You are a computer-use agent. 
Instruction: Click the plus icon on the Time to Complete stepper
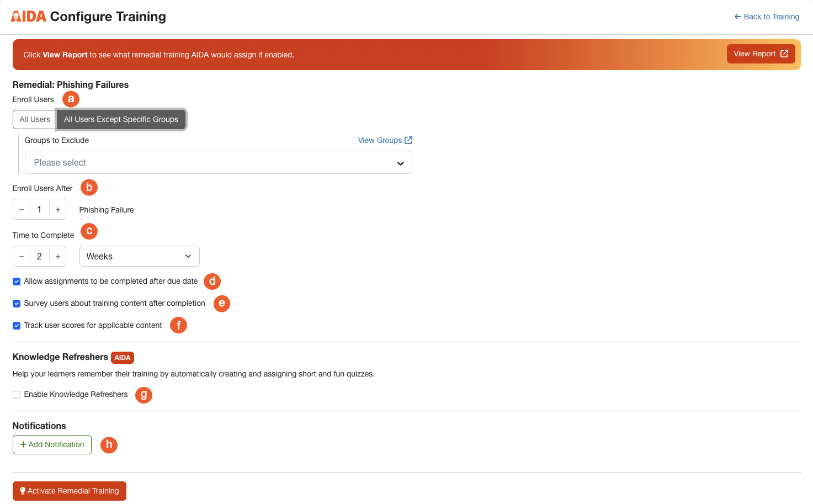click(57, 256)
